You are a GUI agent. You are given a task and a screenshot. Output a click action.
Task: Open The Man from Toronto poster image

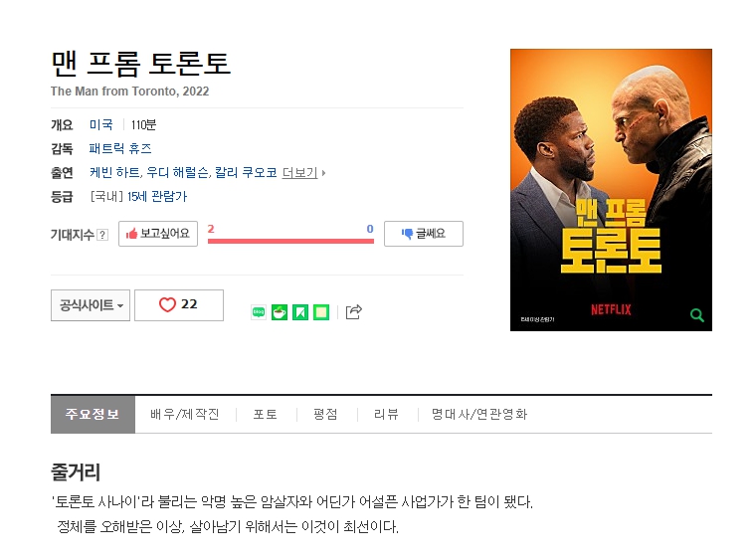pyautogui.click(x=611, y=190)
